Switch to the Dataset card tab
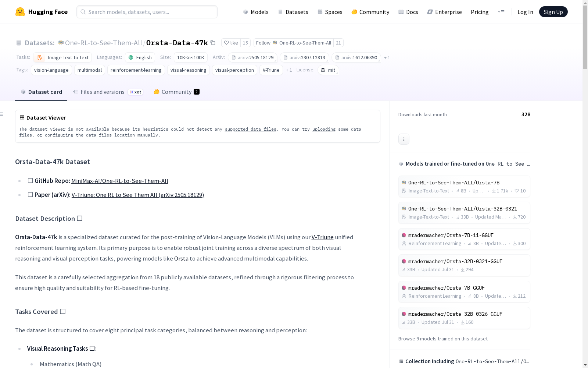Image resolution: width=588 pixels, height=368 pixels. click(x=41, y=92)
